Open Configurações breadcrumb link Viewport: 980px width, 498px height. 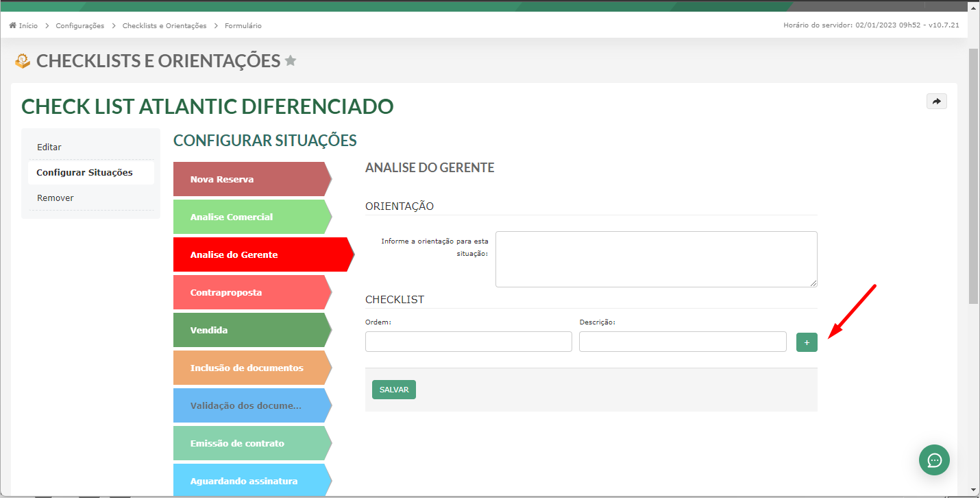pos(80,25)
